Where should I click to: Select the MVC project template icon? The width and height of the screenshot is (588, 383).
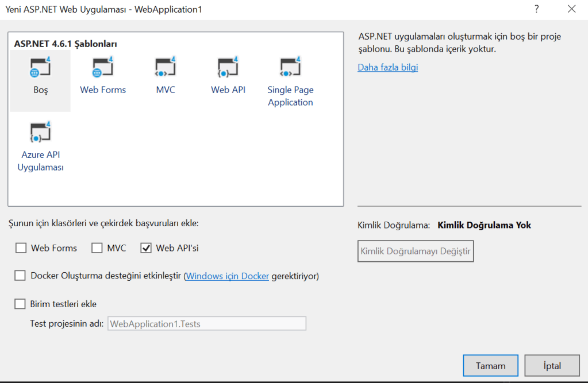click(166, 69)
